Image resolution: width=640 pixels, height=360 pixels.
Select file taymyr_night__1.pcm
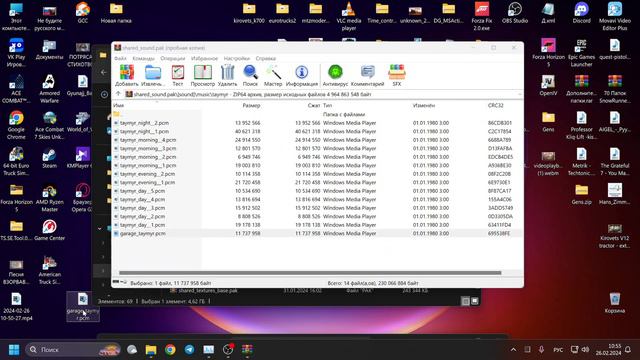click(317, 131)
